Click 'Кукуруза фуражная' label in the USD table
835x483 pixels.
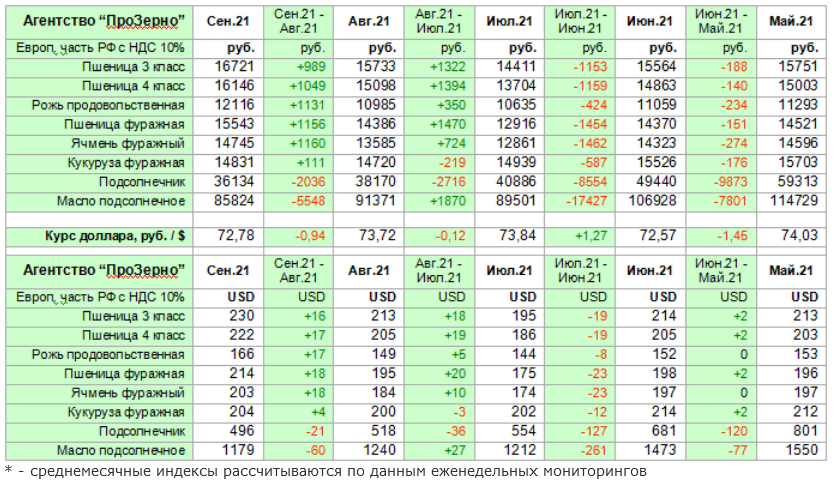click(126, 412)
